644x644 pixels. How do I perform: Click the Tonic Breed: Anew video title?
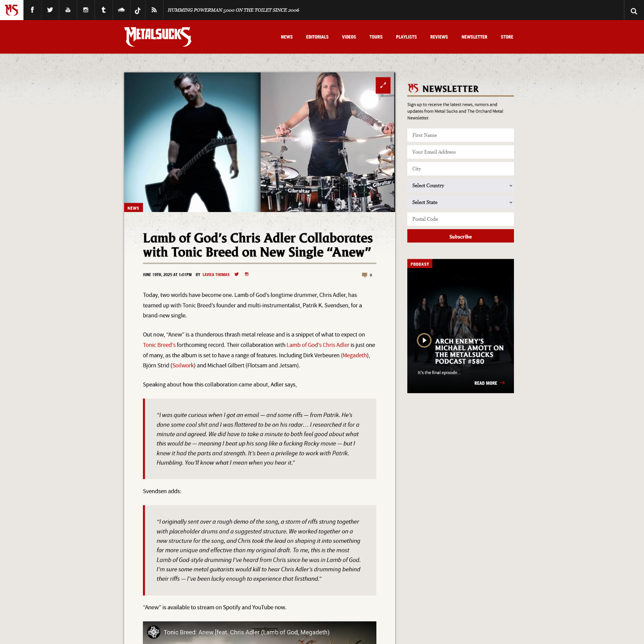point(247,632)
